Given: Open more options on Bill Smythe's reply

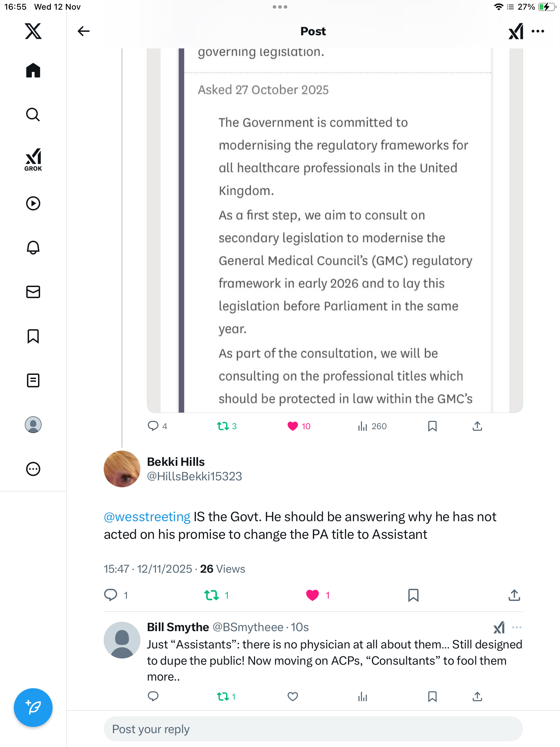Looking at the screenshot, I should click(x=517, y=627).
